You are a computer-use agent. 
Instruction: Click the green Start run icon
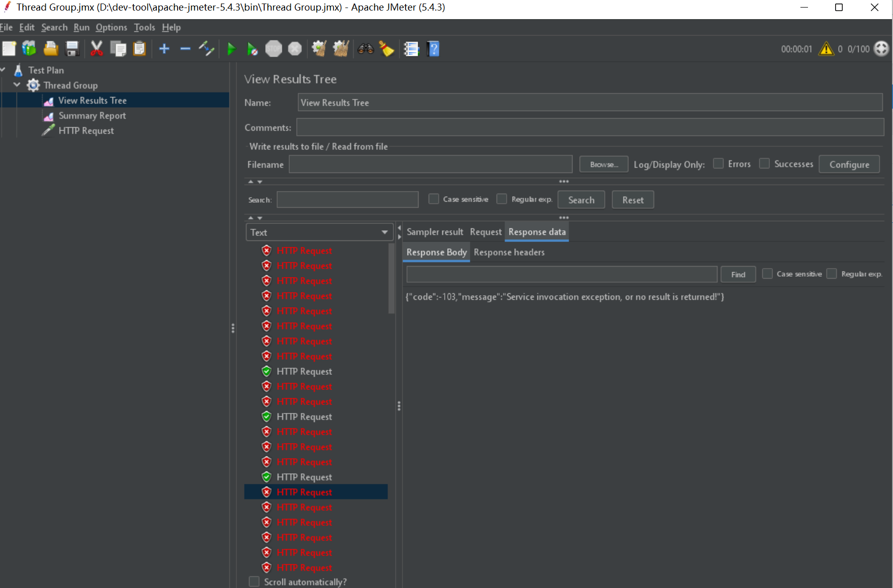coord(231,49)
